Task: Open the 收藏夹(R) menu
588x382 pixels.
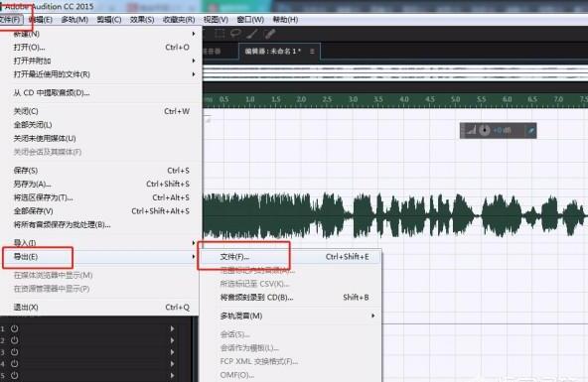Action: point(179,20)
